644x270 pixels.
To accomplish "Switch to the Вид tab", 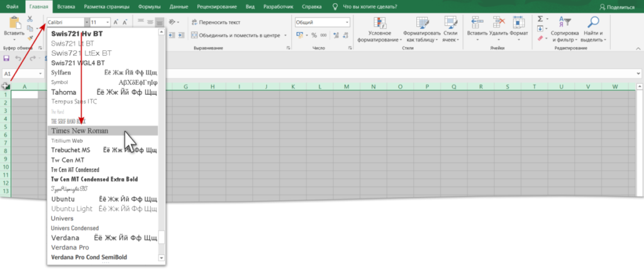I will (x=250, y=7).
